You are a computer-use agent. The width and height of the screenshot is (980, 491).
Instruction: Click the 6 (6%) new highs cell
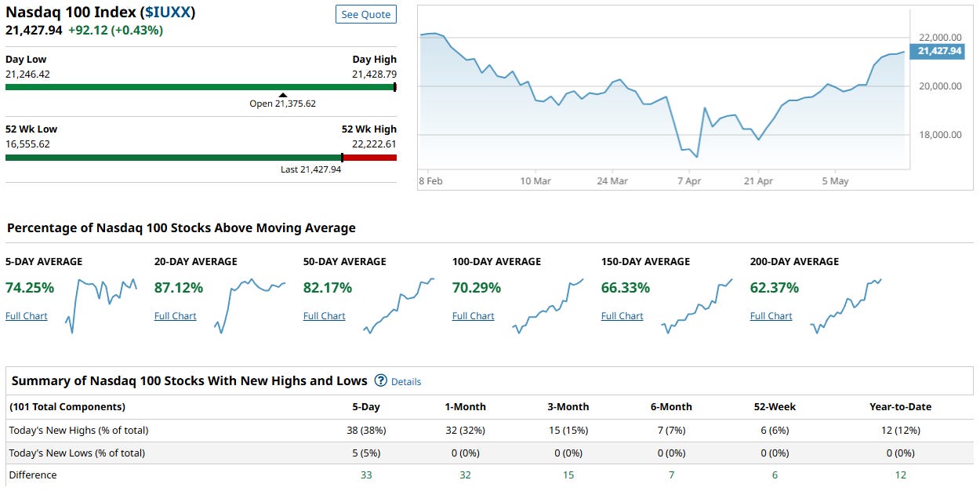(x=775, y=430)
